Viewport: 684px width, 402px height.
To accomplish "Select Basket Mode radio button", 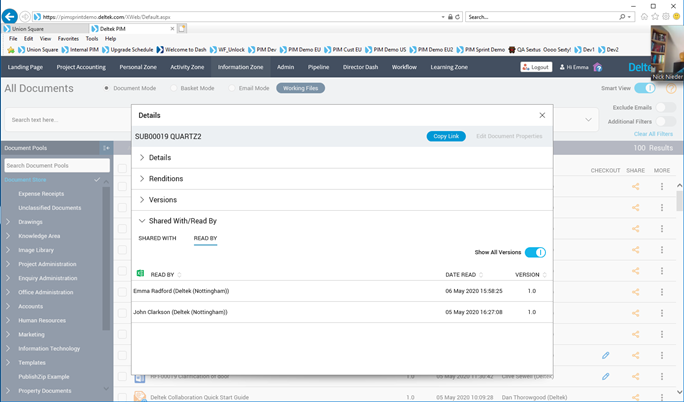I will pos(174,88).
